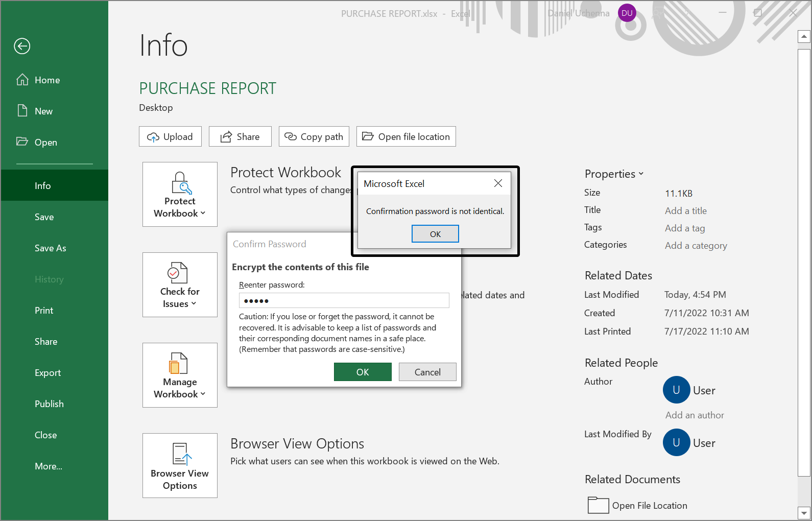The height and width of the screenshot is (521, 812).
Task: Click Cancel in Confirm Password dialog
Action: pyautogui.click(x=427, y=372)
